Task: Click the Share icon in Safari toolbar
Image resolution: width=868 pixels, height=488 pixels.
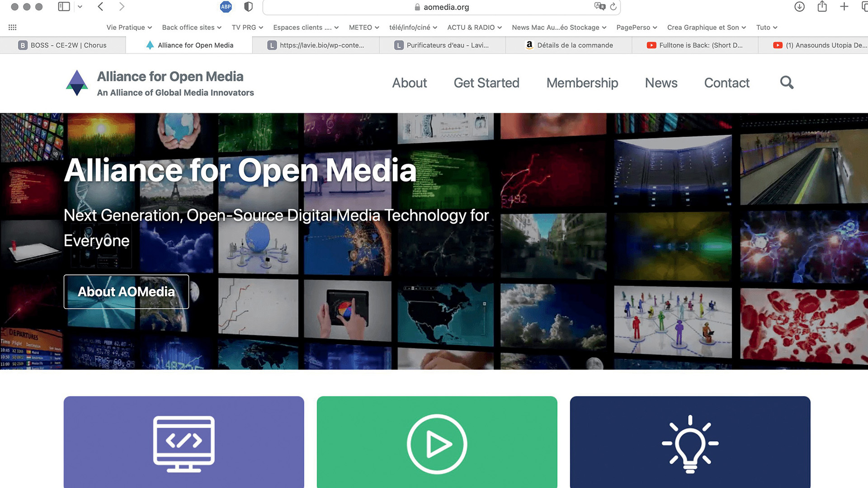Action: coord(821,7)
